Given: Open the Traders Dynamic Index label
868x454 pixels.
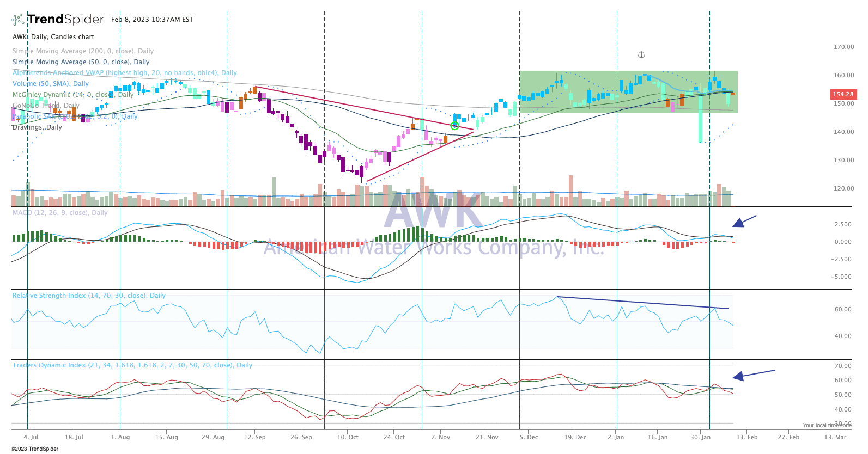Looking at the screenshot, I should pos(132,365).
